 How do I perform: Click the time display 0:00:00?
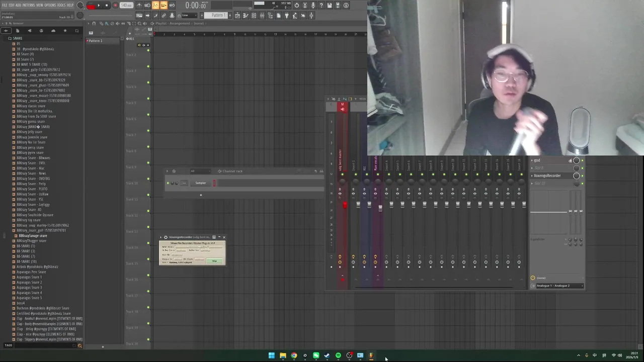tap(196, 6)
